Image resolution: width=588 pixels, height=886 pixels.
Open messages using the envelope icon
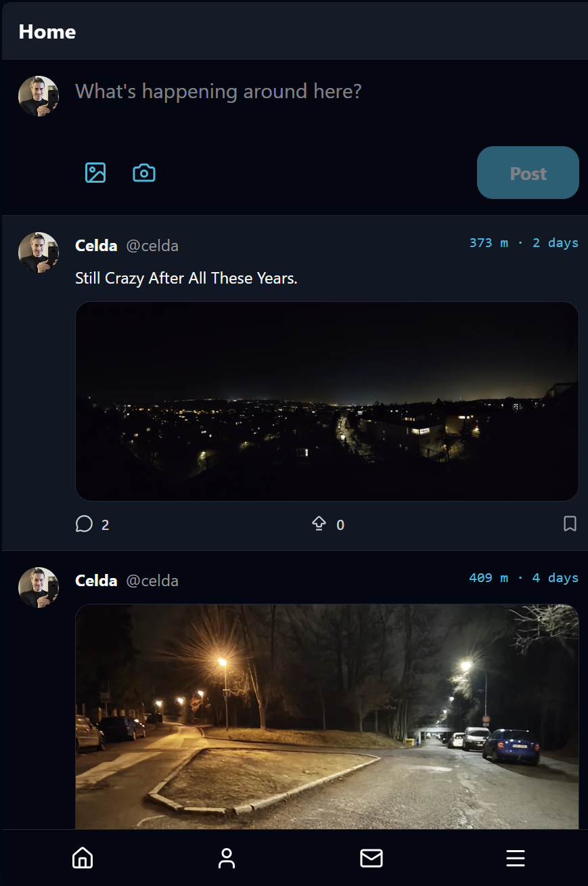point(371,858)
